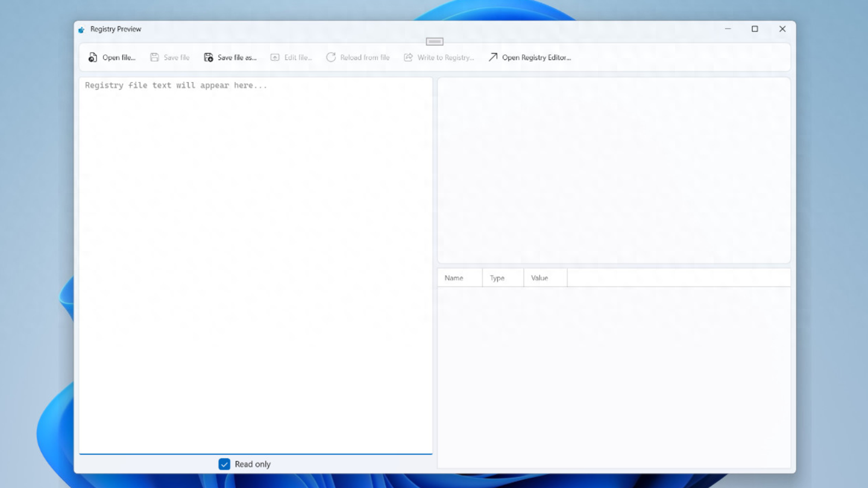Click the empty values list below the headers
This screenshot has height=488, width=868.
[614, 377]
